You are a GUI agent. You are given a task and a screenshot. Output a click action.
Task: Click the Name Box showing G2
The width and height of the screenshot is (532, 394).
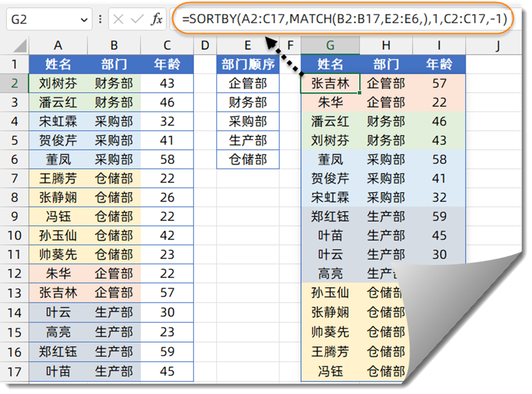click(x=49, y=20)
